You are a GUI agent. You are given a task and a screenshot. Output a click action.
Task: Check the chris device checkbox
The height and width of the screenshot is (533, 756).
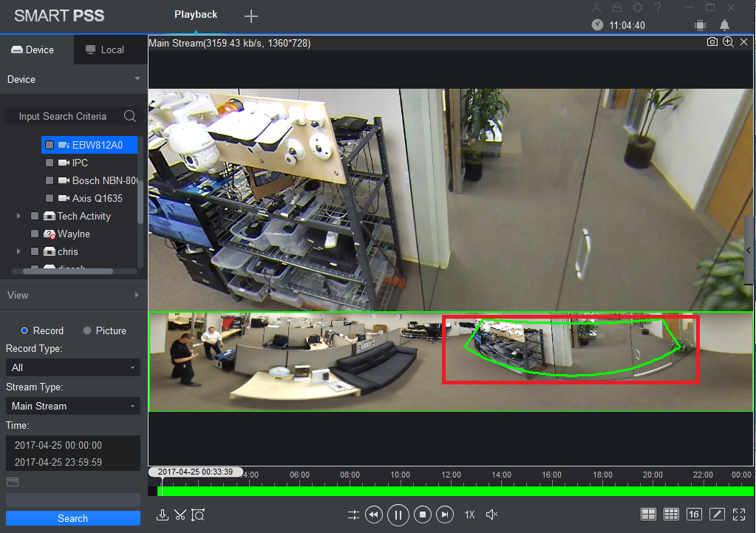click(x=35, y=251)
